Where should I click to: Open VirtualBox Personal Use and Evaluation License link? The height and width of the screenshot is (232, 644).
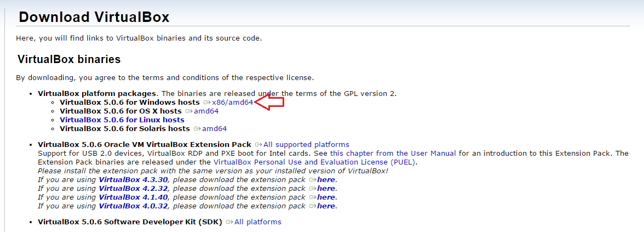click(x=315, y=162)
